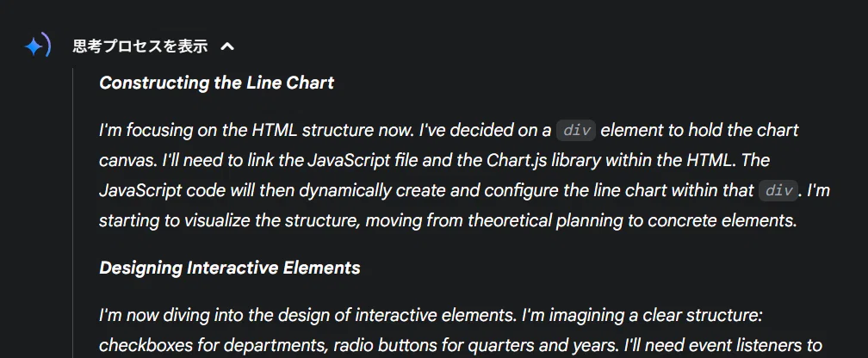Click the first div code chip
The height and width of the screenshot is (358, 868).
click(576, 131)
